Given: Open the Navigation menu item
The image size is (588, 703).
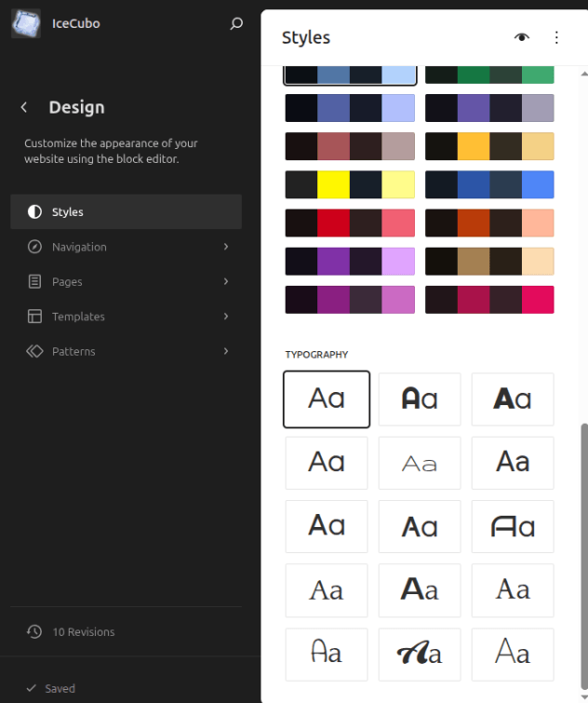Looking at the screenshot, I should point(126,247).
